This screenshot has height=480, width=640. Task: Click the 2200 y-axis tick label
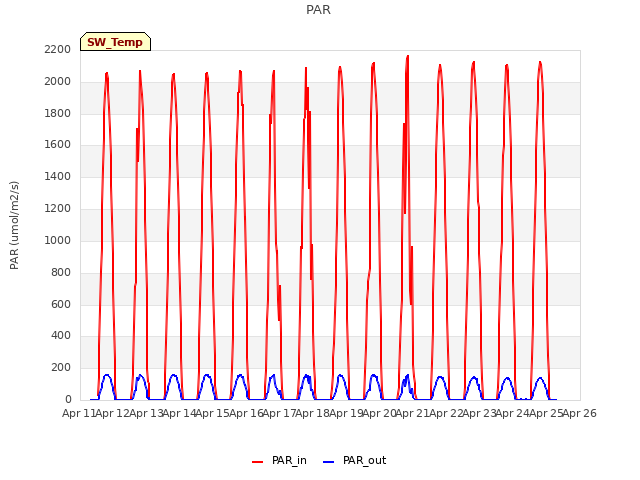click(58, 49)
